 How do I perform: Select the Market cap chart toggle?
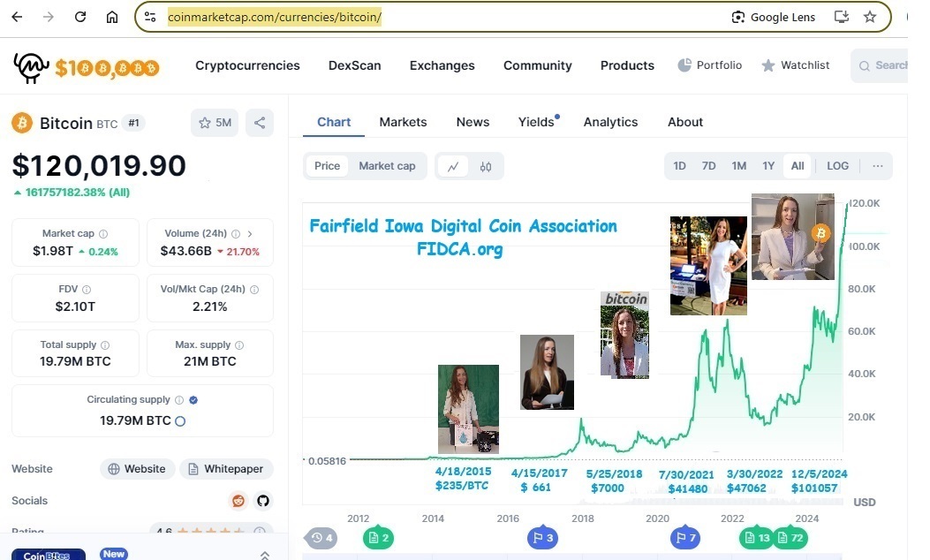(388, 166)
